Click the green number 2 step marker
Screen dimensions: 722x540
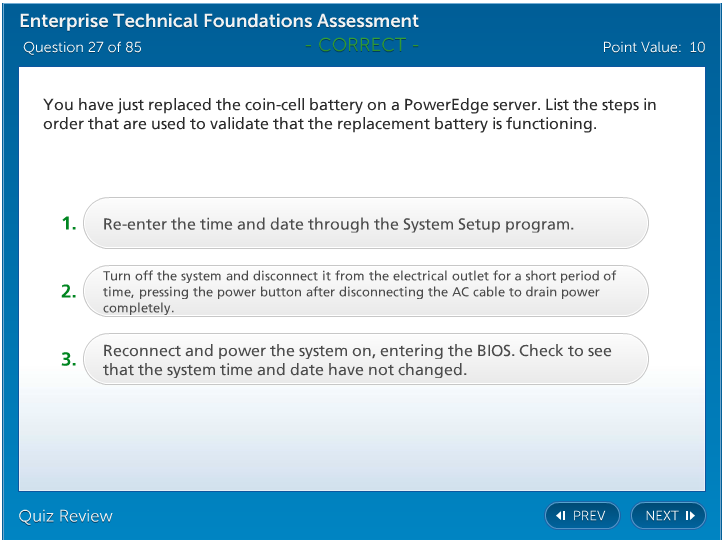(68, 291)
